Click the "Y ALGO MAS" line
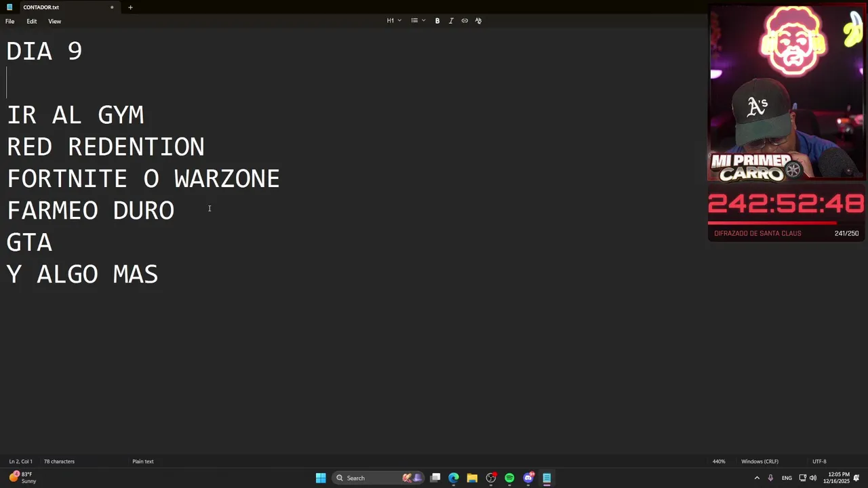The image size is (868, 488). point(82,274)
